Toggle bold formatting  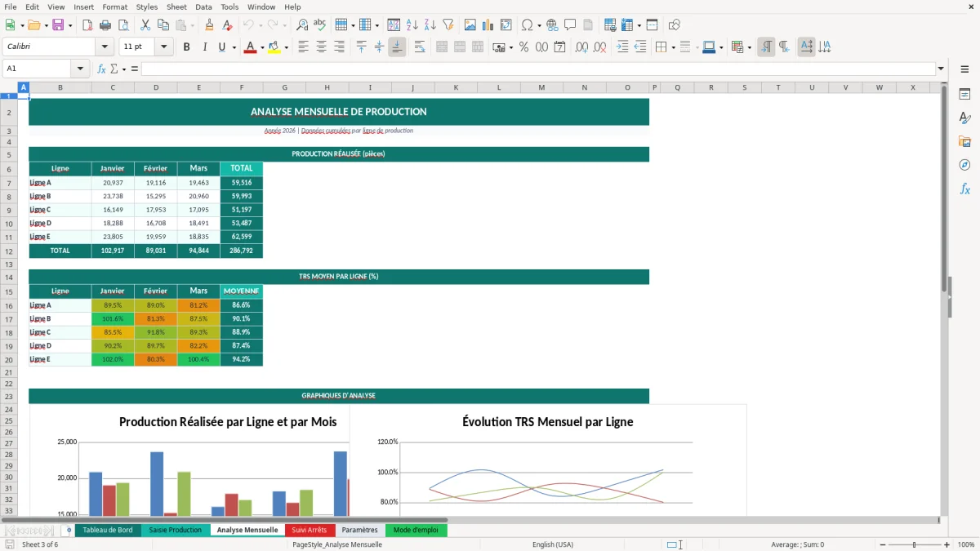(187, 47)
